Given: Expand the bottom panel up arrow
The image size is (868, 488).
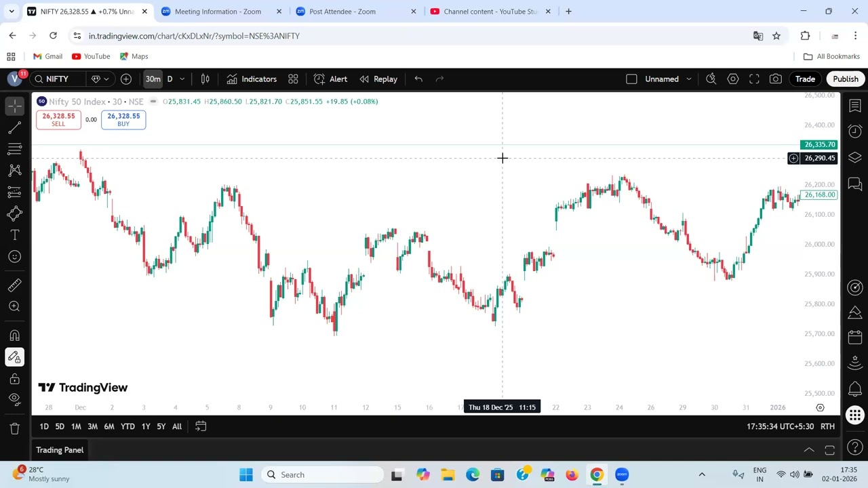Looking at the screenshot, I should coord(809,450).
